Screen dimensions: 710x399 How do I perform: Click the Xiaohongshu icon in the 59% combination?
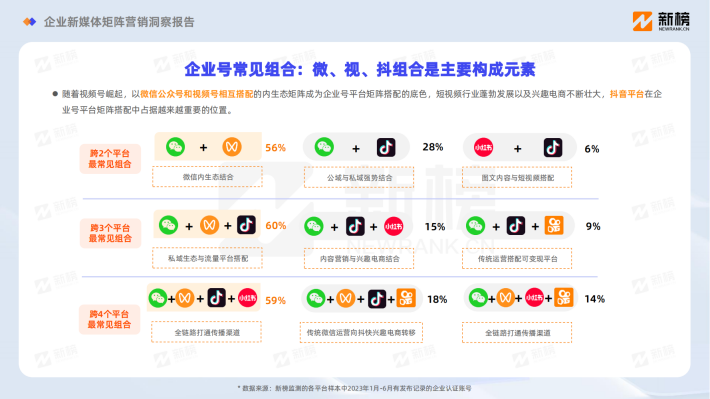point(247,298)
